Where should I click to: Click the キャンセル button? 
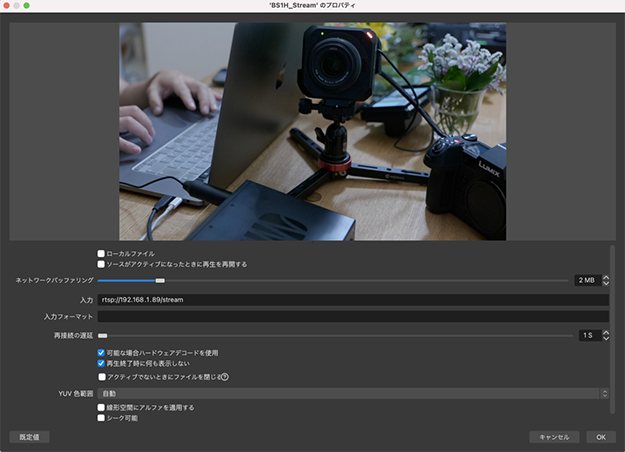pos(554,437)
